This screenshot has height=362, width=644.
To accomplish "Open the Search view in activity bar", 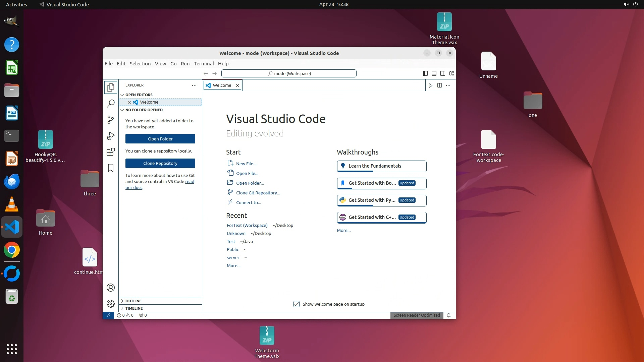I will pyautogui.click(x=111, y=103).
